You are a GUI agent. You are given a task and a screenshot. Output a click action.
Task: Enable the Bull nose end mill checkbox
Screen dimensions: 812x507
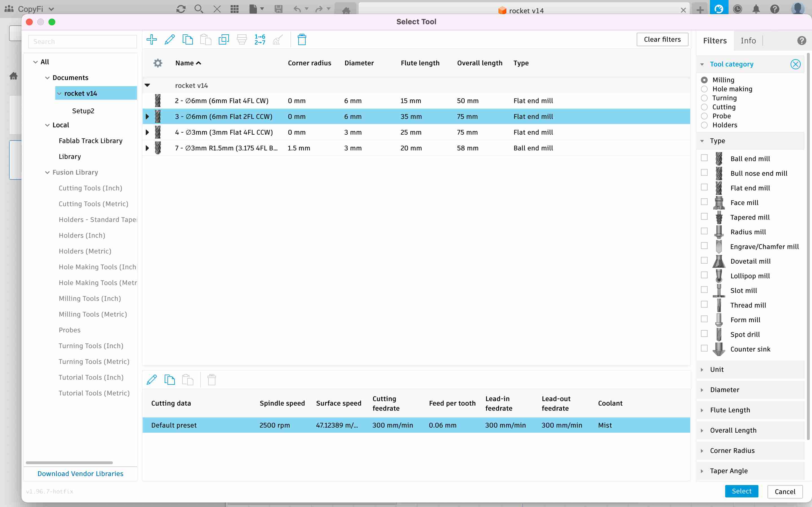tap(704, 173)
